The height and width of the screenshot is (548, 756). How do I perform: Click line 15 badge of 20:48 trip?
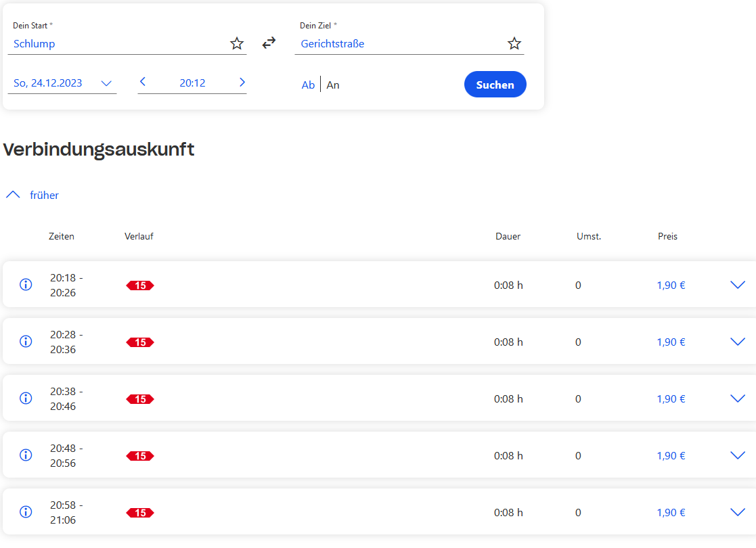point(140,456)
